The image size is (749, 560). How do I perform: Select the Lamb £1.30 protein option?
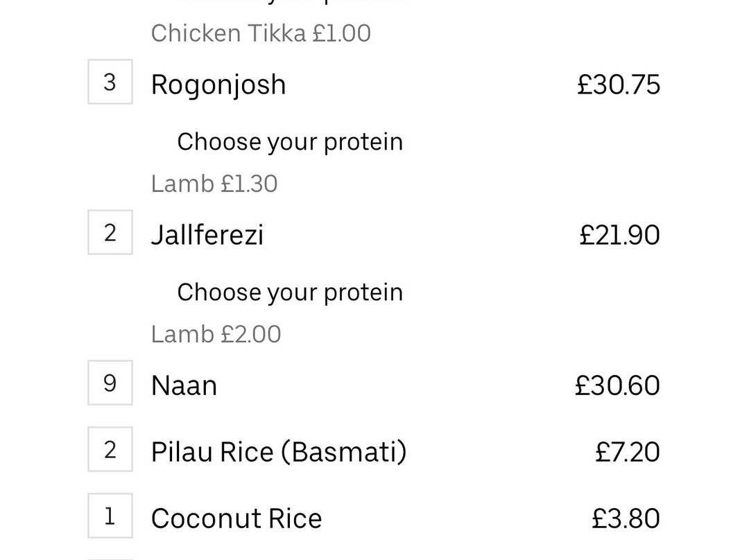[214, 184]
